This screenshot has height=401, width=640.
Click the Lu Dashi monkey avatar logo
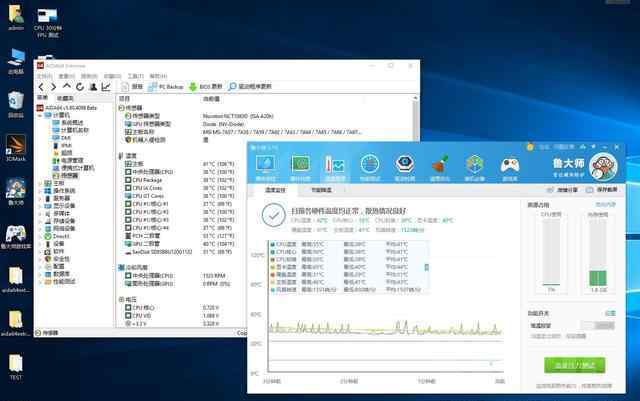[x=603, y=167]
